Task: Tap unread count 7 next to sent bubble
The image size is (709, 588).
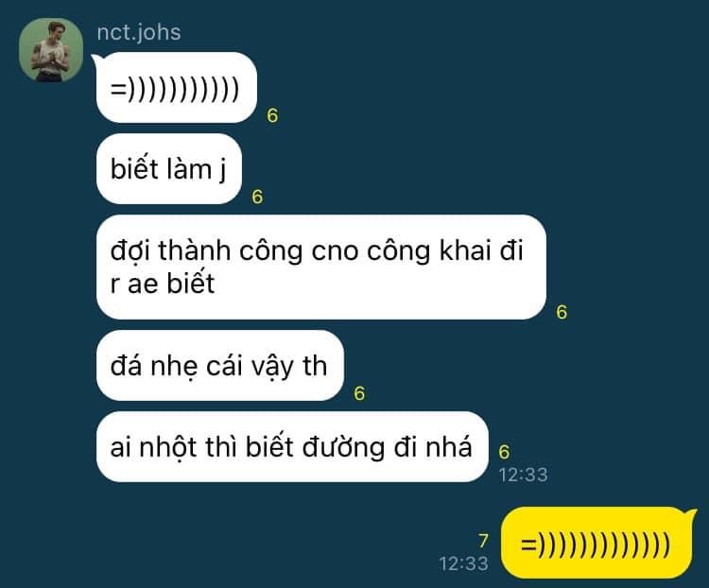Action: click(x=483, y=541)
